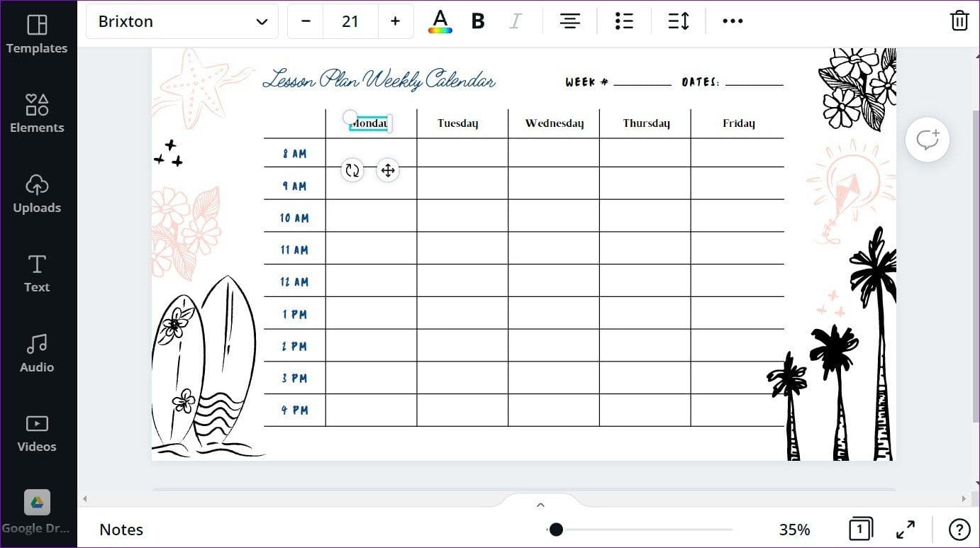Select the 4 PM time label
Screen dimensions: 980x548
coord(294,410)
